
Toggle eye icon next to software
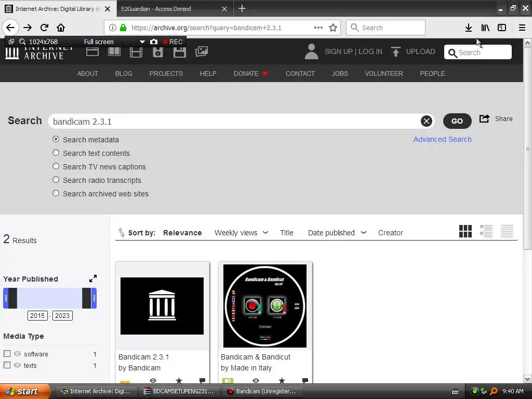[17, 353]
